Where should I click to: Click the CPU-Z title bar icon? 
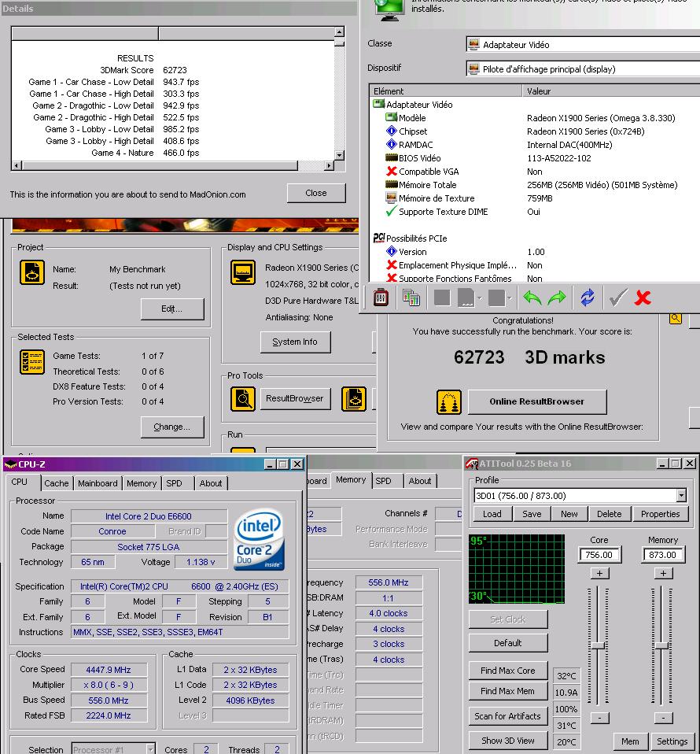(x=10, y=464)
